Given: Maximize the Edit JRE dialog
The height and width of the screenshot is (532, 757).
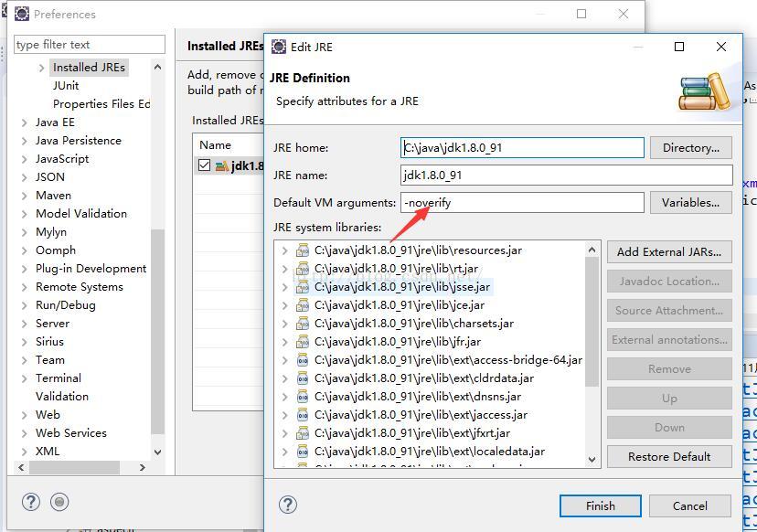Looking at the screenshot, I should click(x=678, y=47).
